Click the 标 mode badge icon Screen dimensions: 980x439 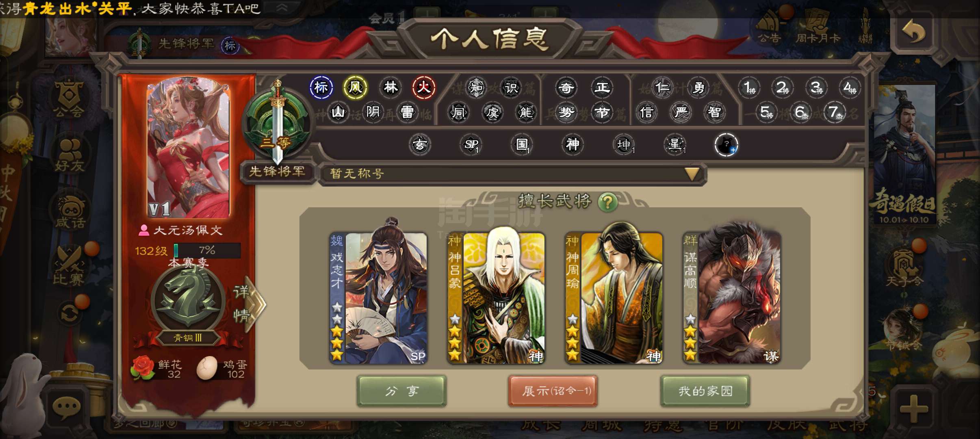[321, 87]
